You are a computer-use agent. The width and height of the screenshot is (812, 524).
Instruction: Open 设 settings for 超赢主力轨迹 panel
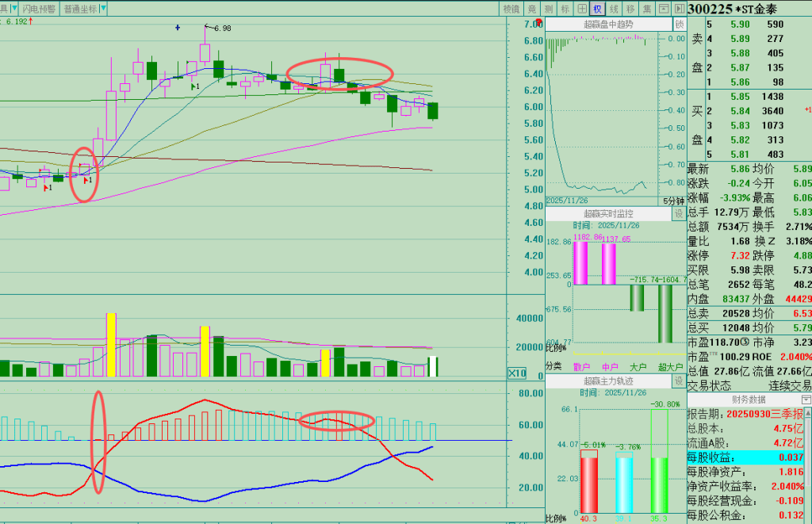click(x=678, y=381)
